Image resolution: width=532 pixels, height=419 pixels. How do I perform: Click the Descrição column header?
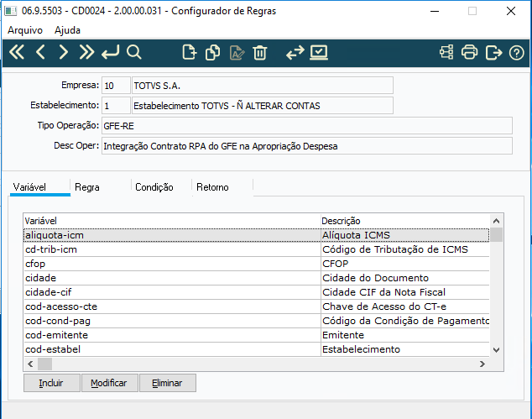(x=404, y=221)
